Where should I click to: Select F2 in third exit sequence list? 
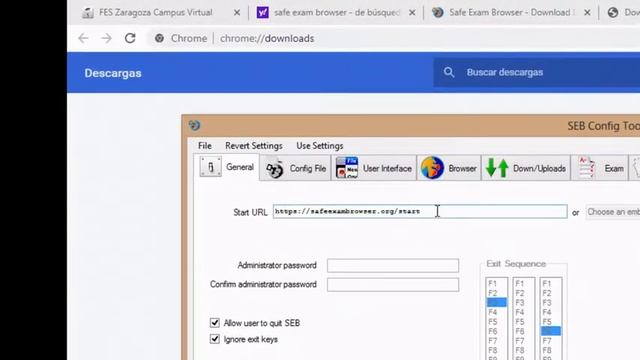(551, 293)
